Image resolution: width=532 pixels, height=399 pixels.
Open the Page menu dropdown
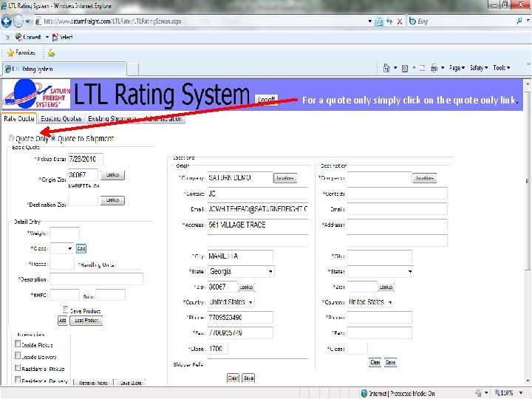457,68
